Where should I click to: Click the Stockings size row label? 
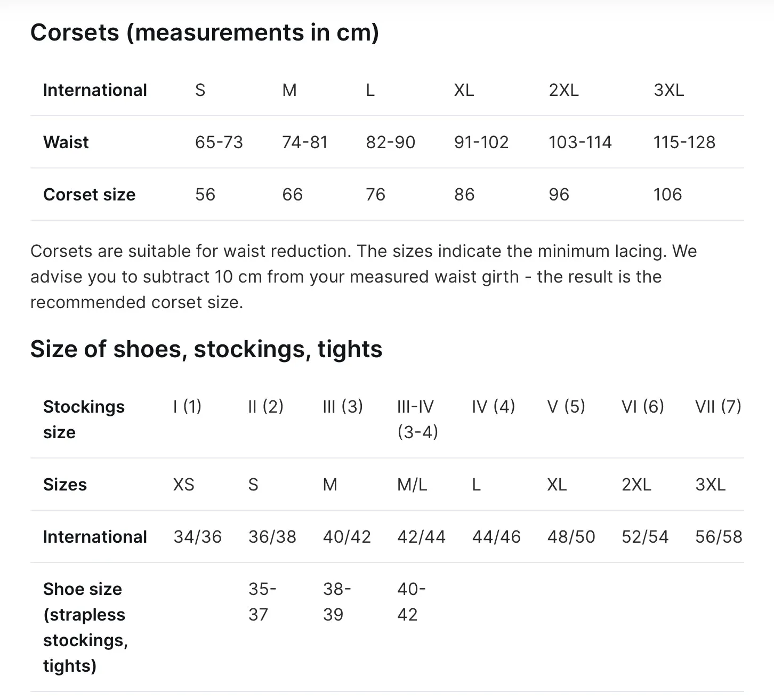coord(84,420)
